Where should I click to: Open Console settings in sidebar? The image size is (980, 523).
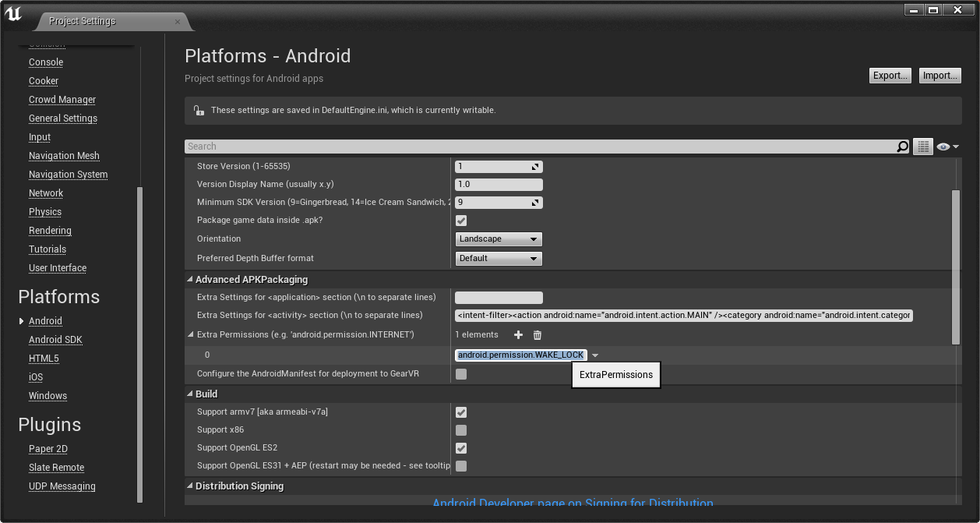46,62
